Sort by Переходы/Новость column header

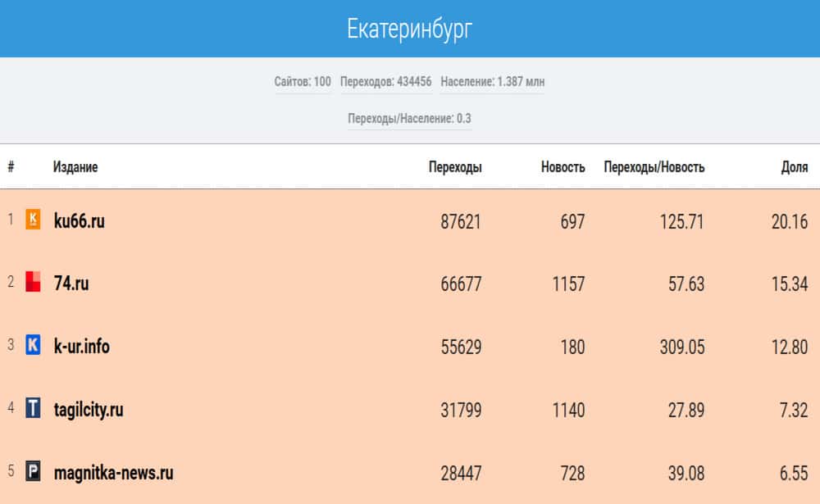click(x=654, y=167)
